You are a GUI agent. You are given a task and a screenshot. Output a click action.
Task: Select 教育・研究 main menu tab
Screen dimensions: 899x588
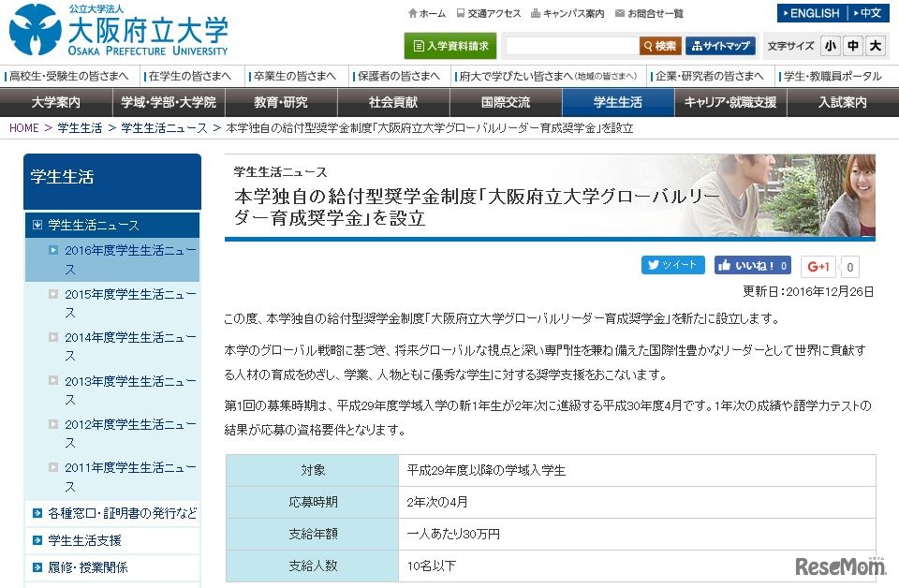coord(281,102)
